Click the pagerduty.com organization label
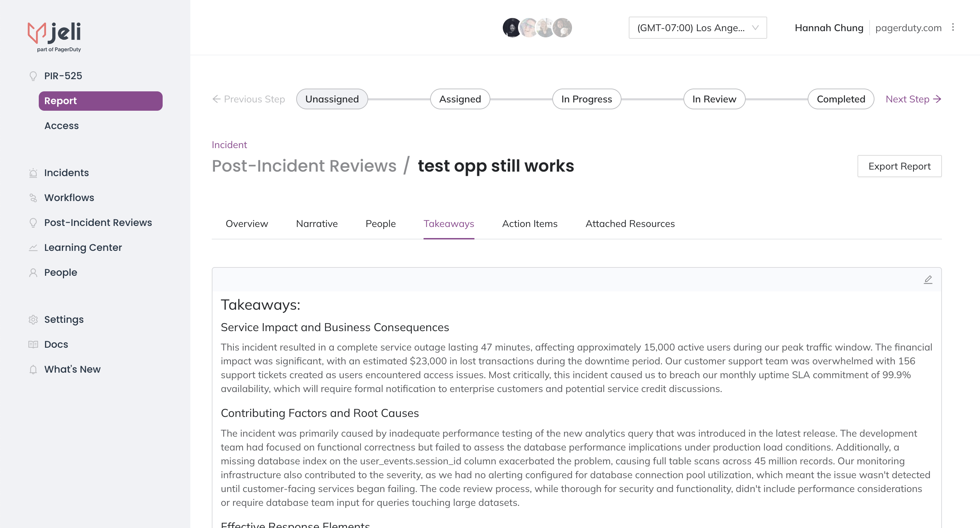The width and height of the screenshot is (980, 528). point(908,28)
